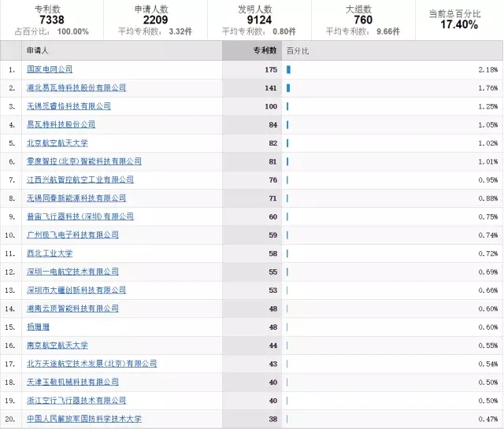Click the 广州极飞电子科技有限公司 link
The width and height of the screenshot is (504, 429).
72,235
